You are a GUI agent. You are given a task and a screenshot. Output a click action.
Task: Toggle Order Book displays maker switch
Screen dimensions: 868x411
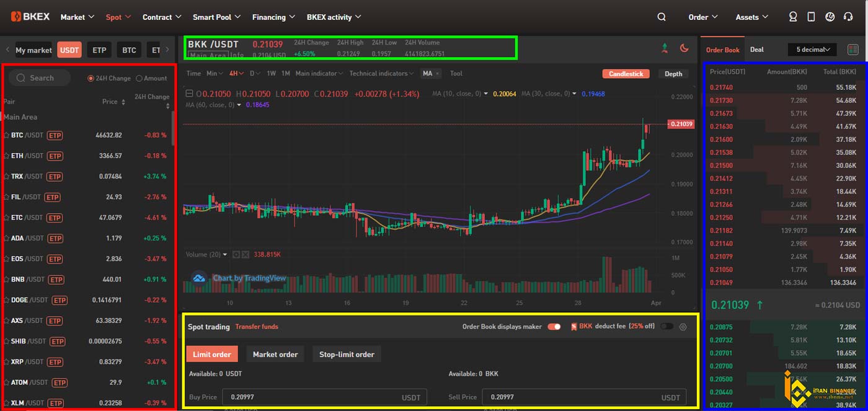[554, 327]
